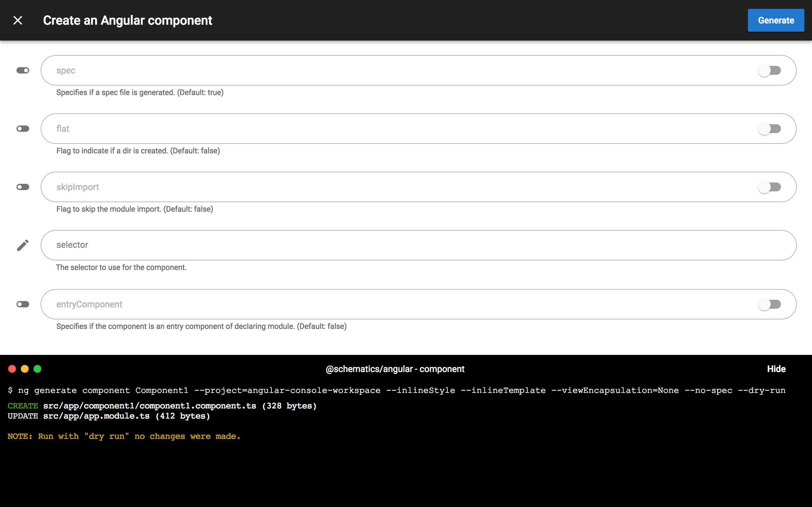Hide the terminal output panel

coord(776,369)
